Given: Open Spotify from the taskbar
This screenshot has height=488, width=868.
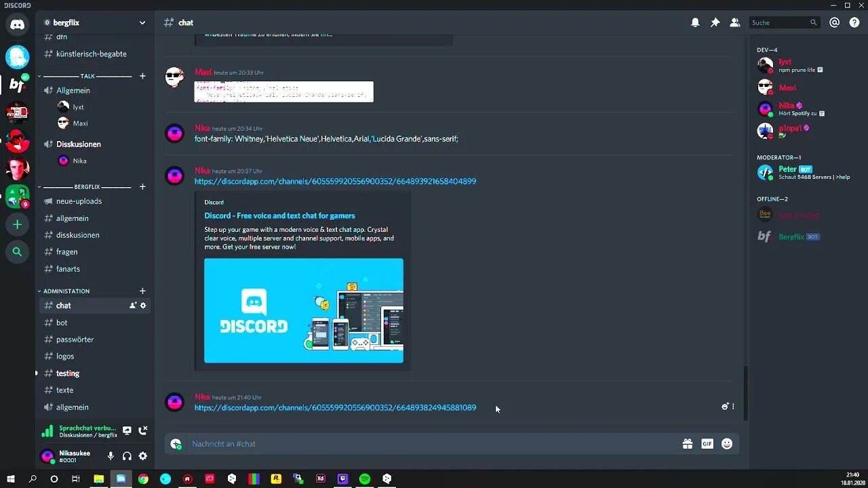Looking at the screenshot, I should click(x=365, y=479).
